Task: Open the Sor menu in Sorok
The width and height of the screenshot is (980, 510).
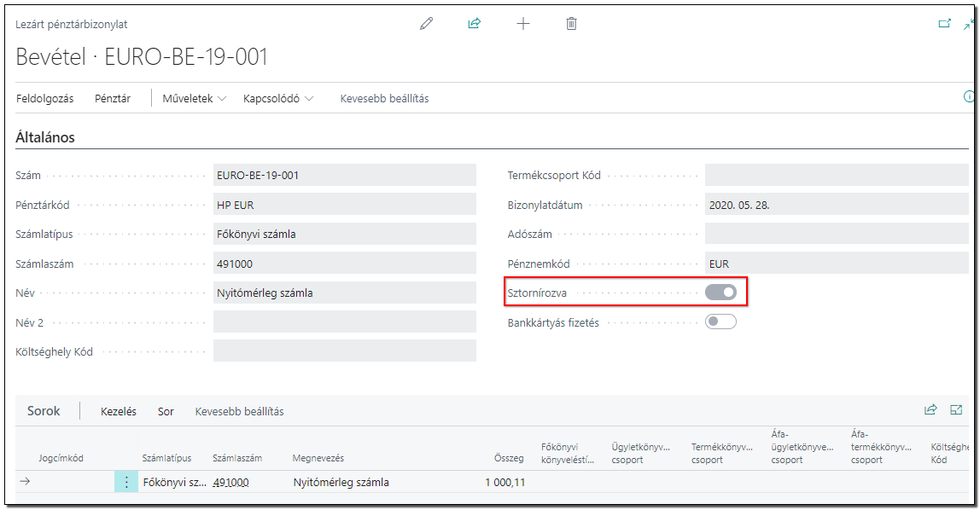Action: [166, 411]
